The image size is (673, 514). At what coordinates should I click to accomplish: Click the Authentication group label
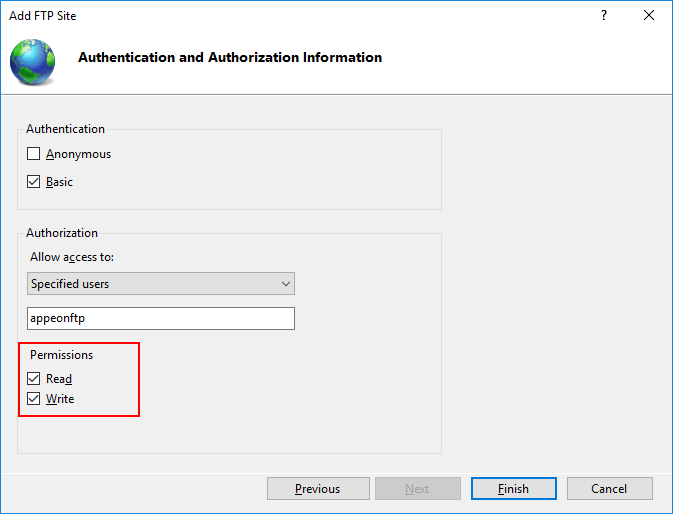tap(65, 129)
